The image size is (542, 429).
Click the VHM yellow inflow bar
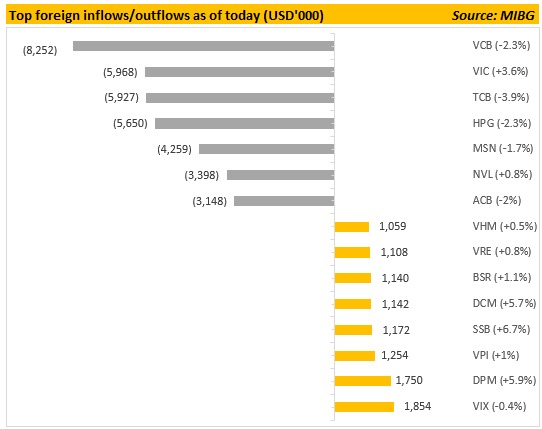coord(352,227)
